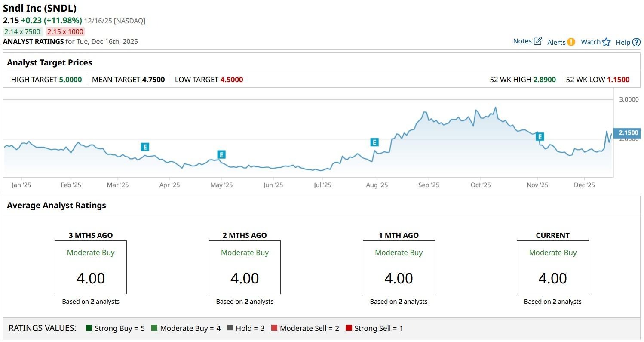Screen dimensions: 644x342
Task: Click the Watch link text
Action: click(590, 42)
